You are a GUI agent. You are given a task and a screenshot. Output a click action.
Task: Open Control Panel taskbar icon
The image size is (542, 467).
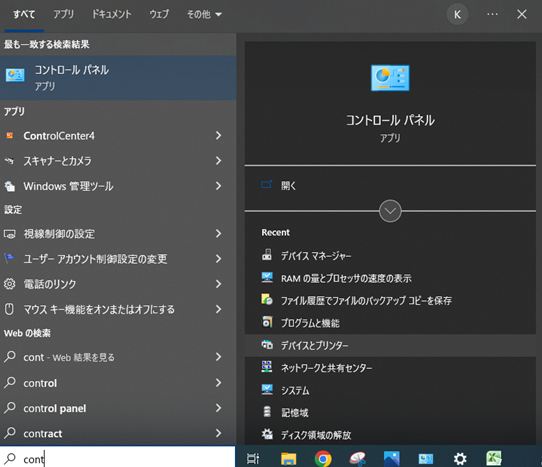point(426,459)
